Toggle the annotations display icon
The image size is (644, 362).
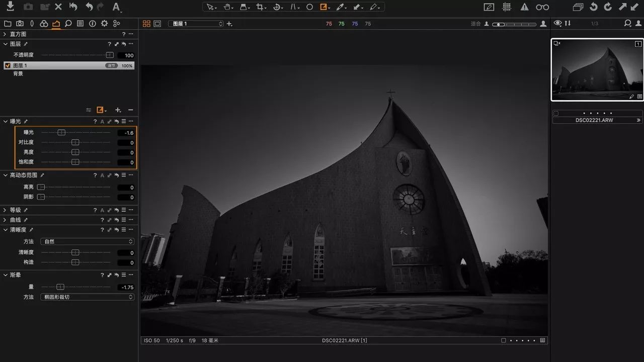tap(489, 7)
